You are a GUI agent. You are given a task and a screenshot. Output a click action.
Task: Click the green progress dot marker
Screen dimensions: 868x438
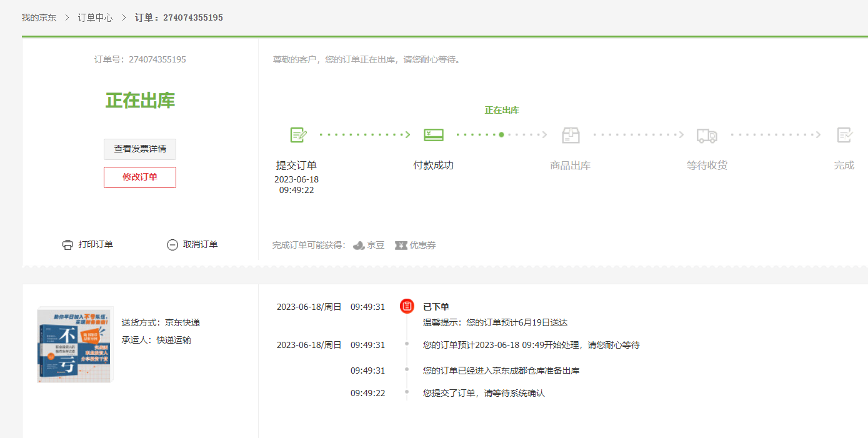[501, 134]
